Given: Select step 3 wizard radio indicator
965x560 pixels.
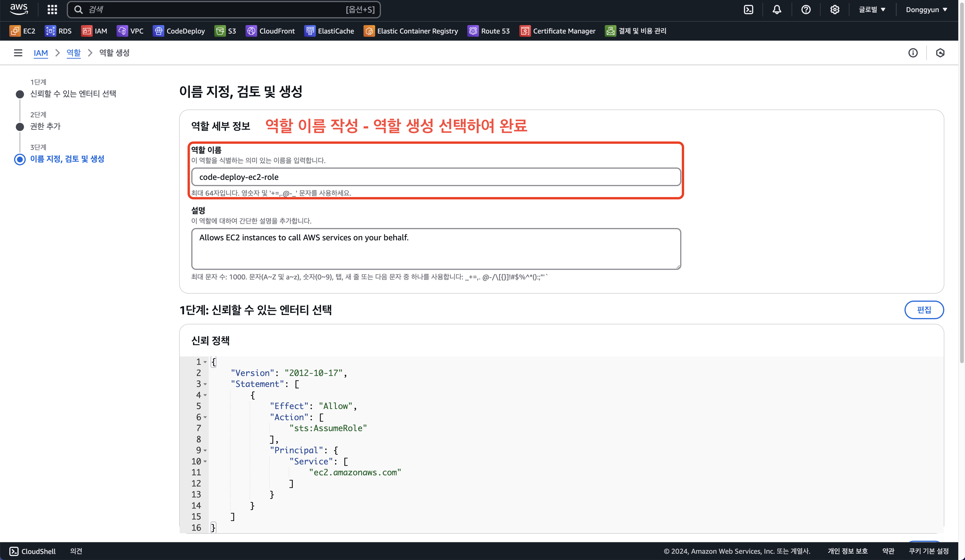Looking at the screenshot, I should (20, 159).
